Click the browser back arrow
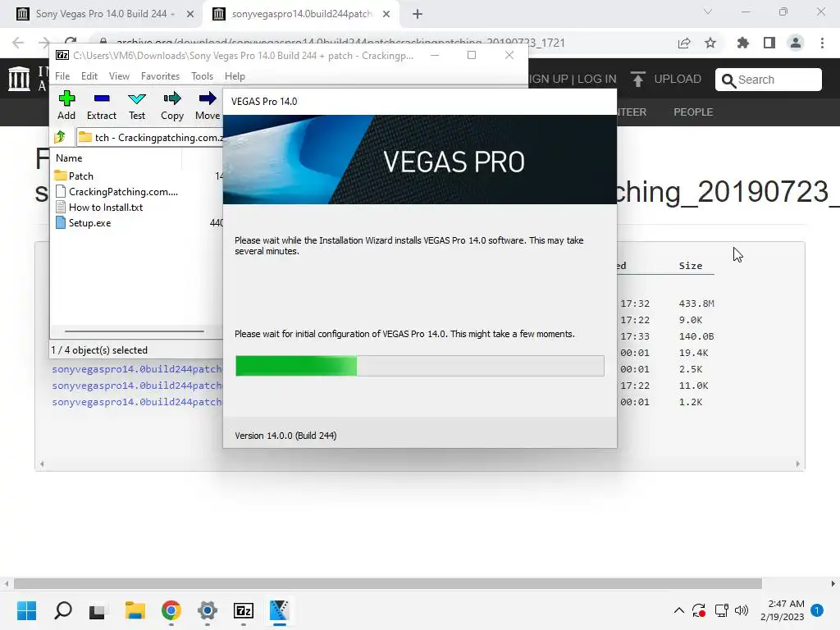840x630 pixels. [18, 43]
